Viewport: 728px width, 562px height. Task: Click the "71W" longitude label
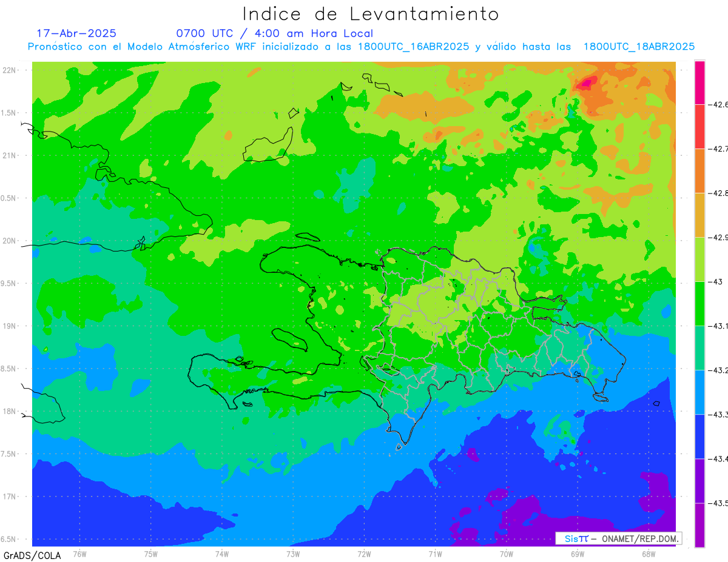tap(435, 554)
